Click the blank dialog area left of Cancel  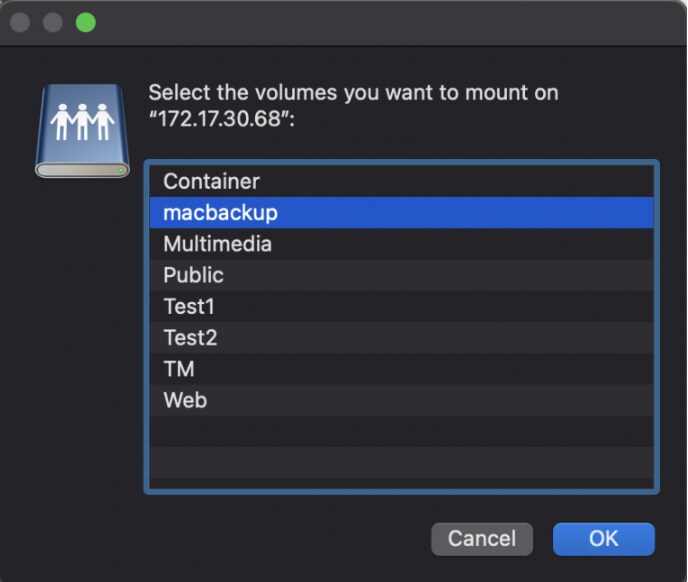250,538
